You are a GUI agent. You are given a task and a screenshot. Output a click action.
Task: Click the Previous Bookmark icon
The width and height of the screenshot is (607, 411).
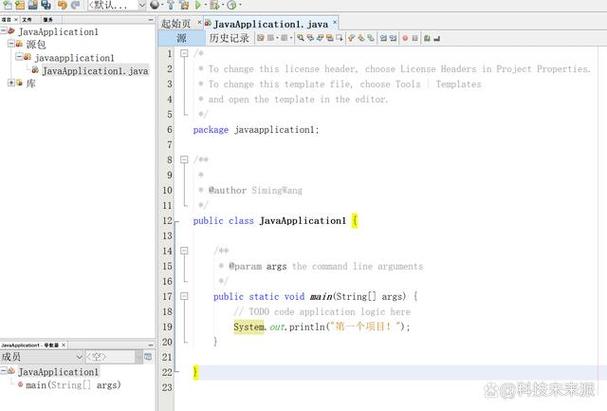352,38
